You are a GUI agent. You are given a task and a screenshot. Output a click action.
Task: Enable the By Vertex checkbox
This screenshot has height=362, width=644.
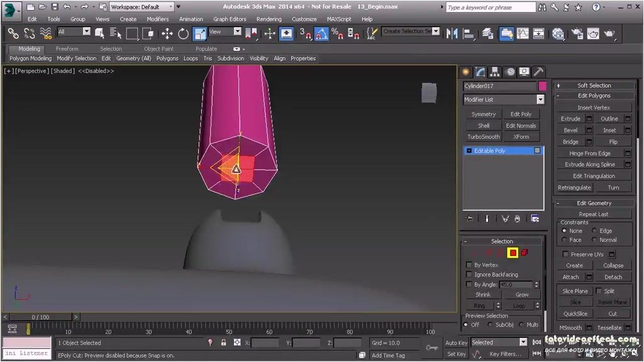point(469,265)
